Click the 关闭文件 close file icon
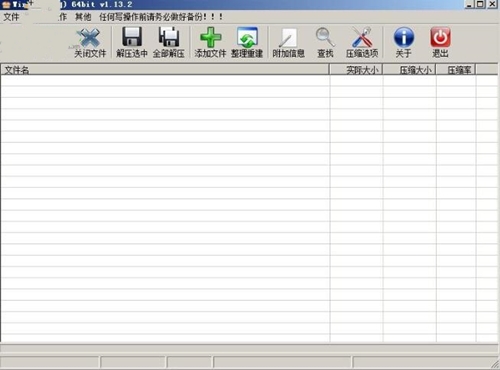500x370 pixels. coord(89,37)
